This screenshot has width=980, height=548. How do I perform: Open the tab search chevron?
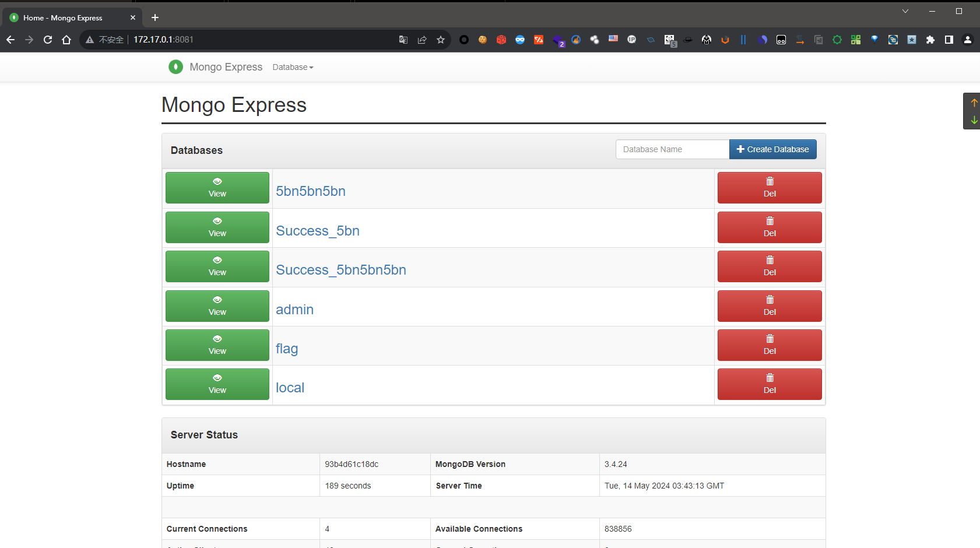click(x=905, y=11)
